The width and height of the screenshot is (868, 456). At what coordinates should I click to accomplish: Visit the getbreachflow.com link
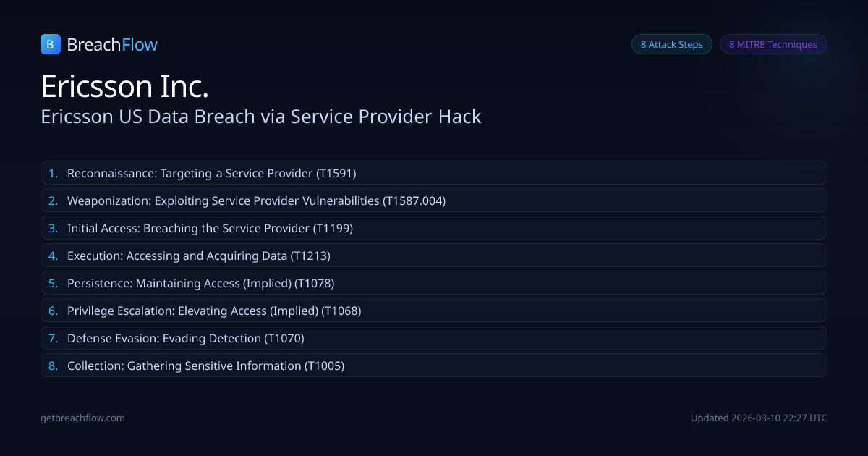point(82,418)
